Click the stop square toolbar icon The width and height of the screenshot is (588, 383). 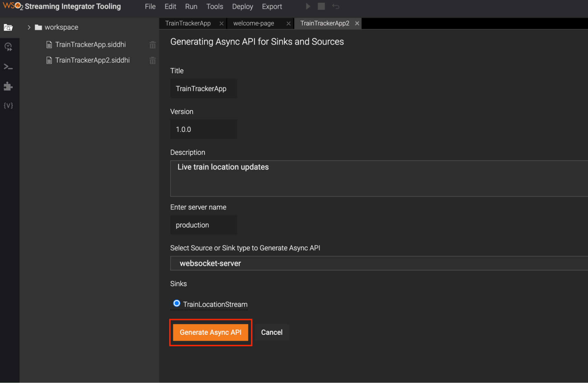click(x=321, y=6)
